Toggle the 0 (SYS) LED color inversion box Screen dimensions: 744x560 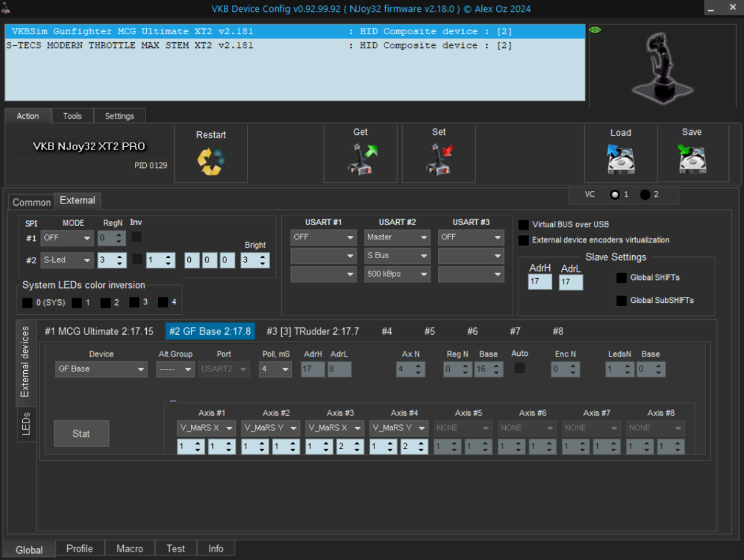(27, 303)
